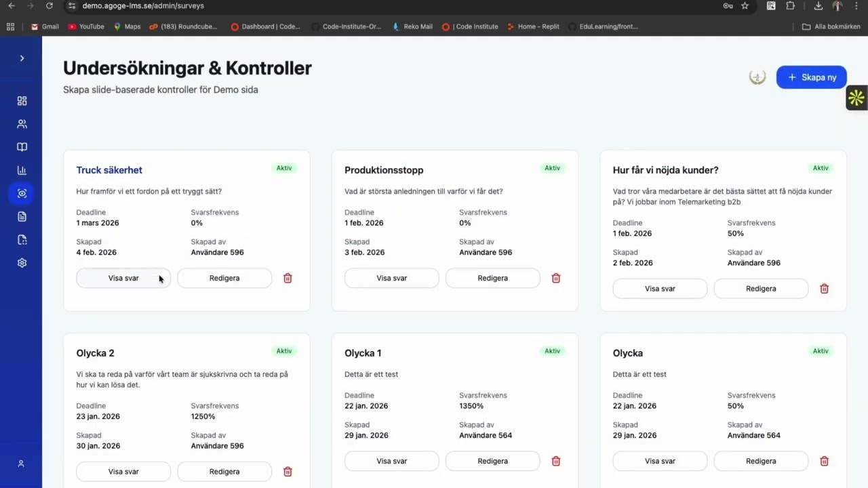Show answers for Olycka 2

pos(123,472)
